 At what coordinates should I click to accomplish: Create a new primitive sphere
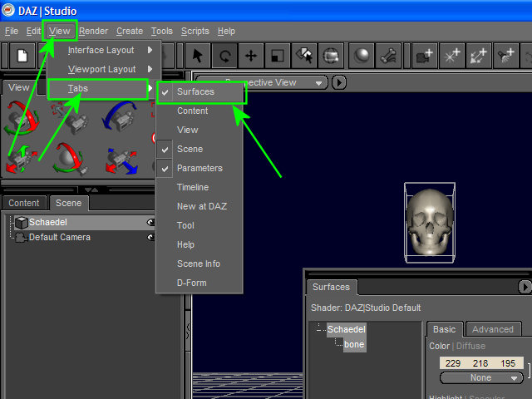[362, 56]
